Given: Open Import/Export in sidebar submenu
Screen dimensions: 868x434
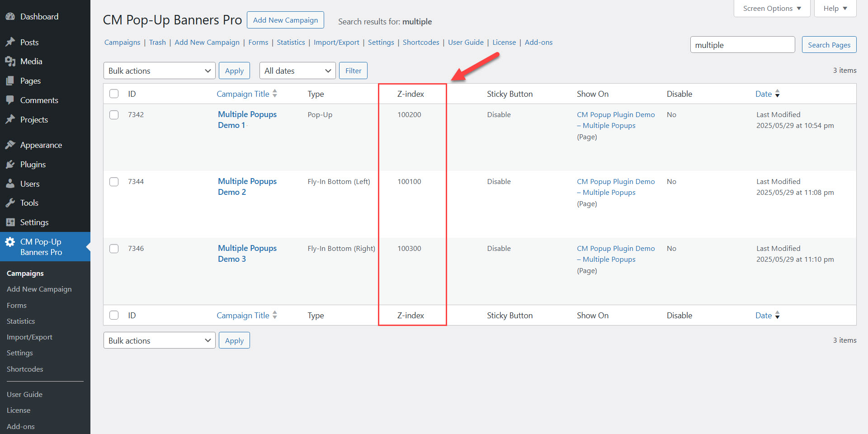Looking at the screenshot, I should tap(29, 337).
